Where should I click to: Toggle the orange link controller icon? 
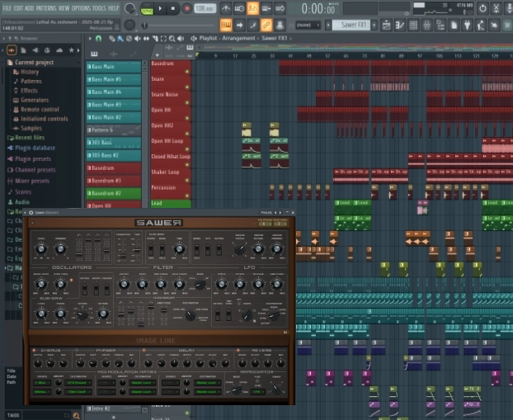pyautogui.click(x=266, y=26)
